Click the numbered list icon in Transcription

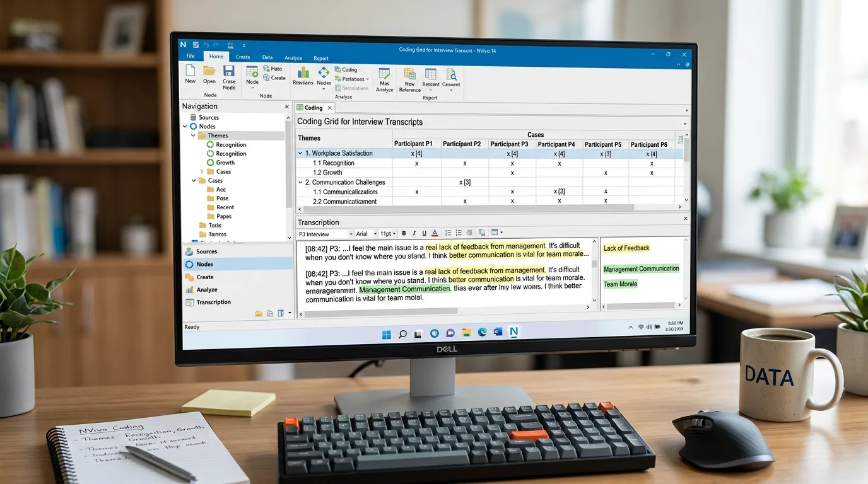(449, 233)
